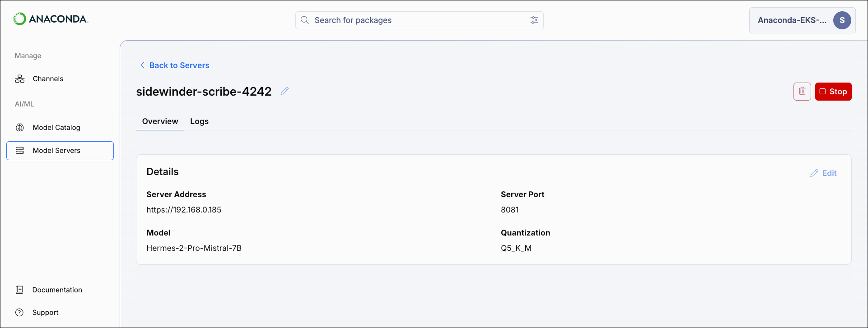
Task: Select the Model Catalog sidebar icon
Action: point(20,127)
